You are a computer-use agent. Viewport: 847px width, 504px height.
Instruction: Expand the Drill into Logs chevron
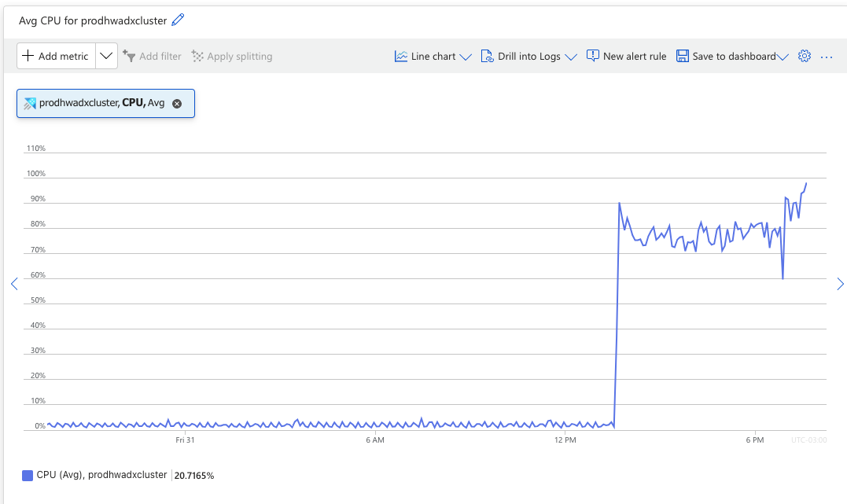click(571, 57)
